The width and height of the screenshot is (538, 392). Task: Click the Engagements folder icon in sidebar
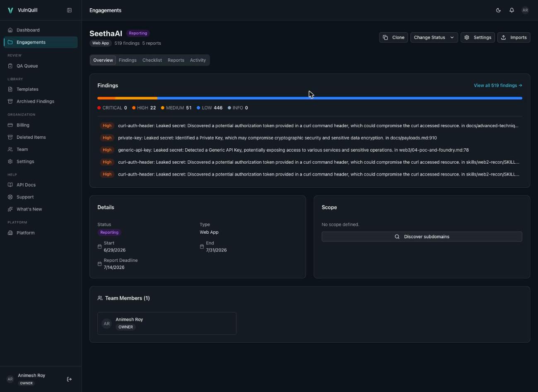click(10, 42)
